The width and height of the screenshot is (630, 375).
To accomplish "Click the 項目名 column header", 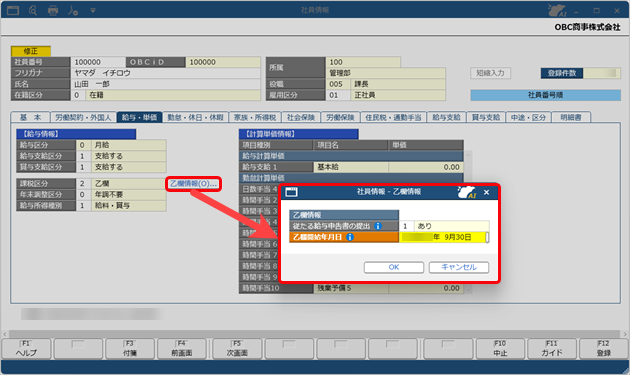I will (351, 145).
